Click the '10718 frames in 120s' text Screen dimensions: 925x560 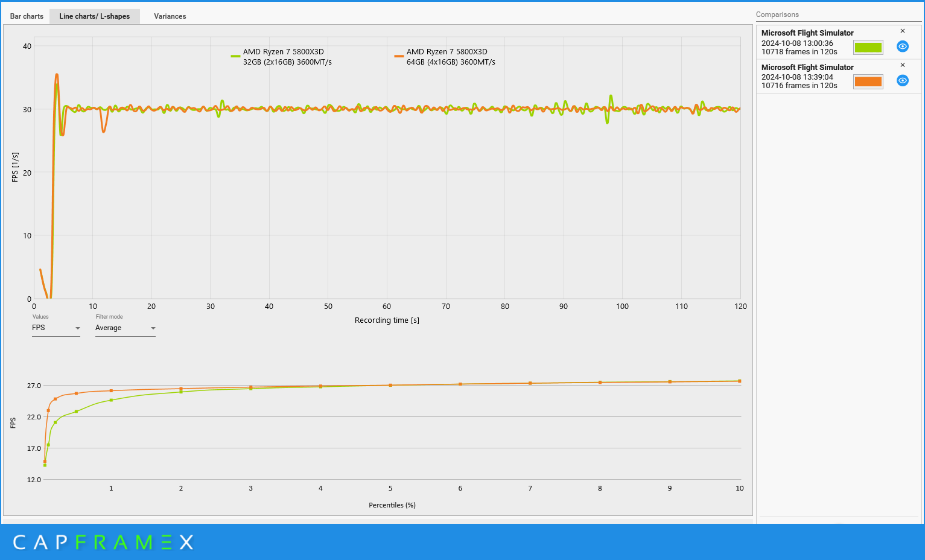tap(799, 52)
